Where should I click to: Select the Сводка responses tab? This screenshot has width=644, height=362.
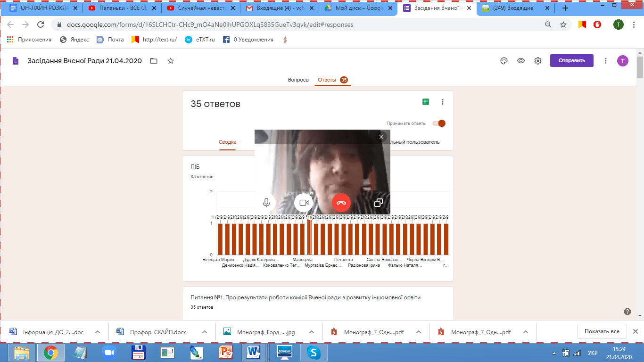[227, 142]
